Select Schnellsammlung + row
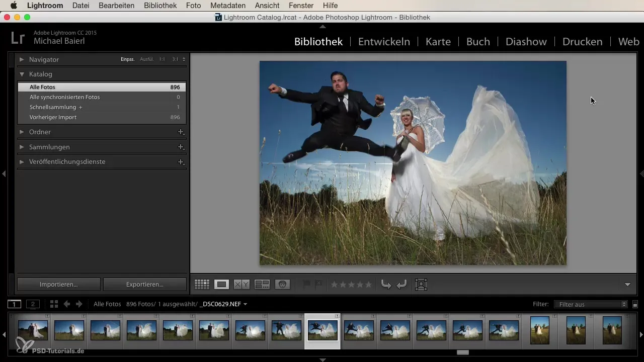 102,107
